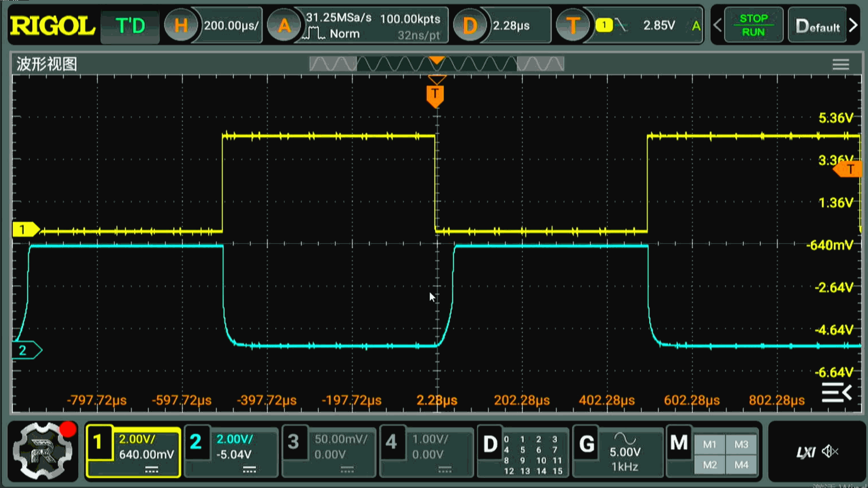The image size is (868, 488).
Task: Click the orange T trigger icon
Action: [572, 25]
